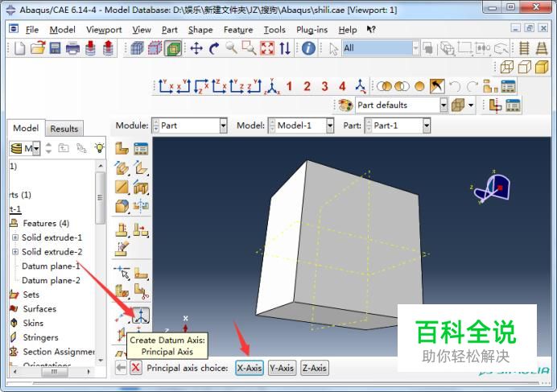Choose the X-Axis principal axis button
Image resolution: width=557 pixels, height=392 pixels.
point(250,368)
